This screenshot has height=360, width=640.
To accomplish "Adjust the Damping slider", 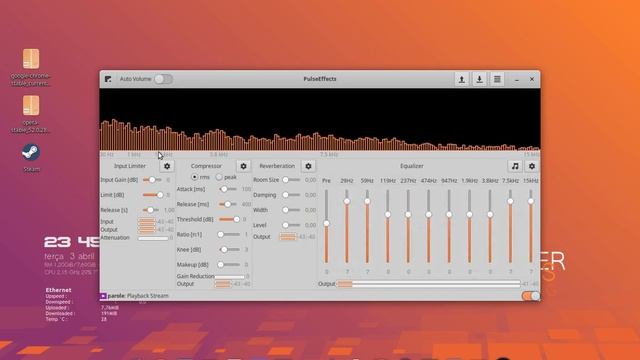I will pos(292,195).
